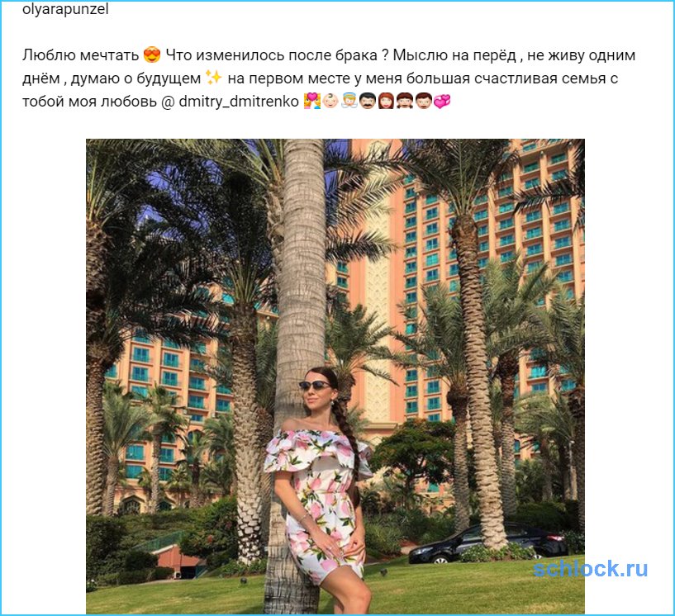Click the sparkles emoji after будущем

[x=214, y=78]
